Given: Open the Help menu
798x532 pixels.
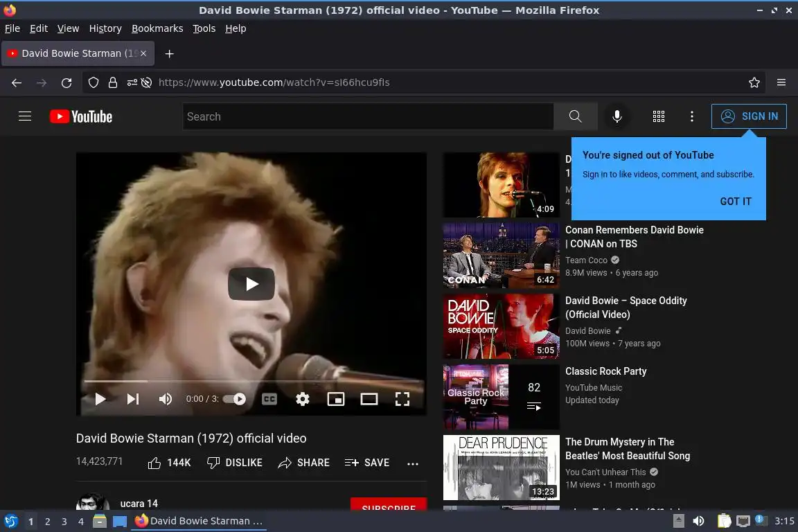Looking at the screenshot, I should [x=236, y=28].
